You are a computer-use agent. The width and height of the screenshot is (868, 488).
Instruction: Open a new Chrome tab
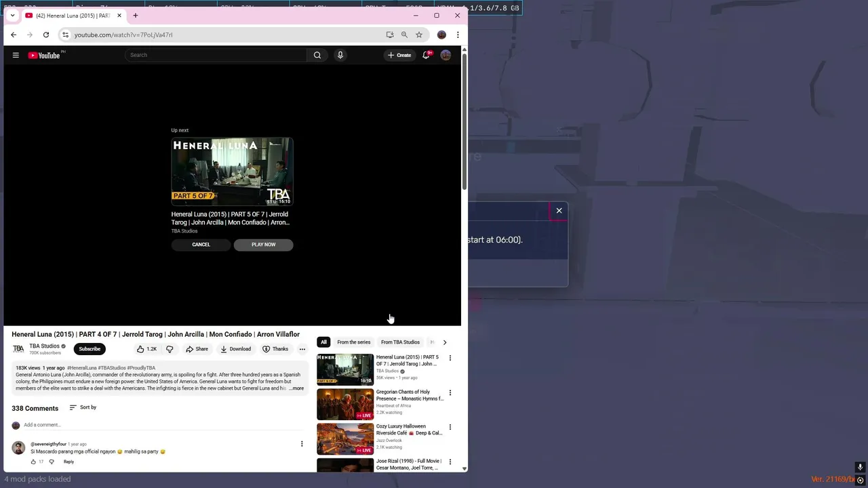tap(135, 15)
